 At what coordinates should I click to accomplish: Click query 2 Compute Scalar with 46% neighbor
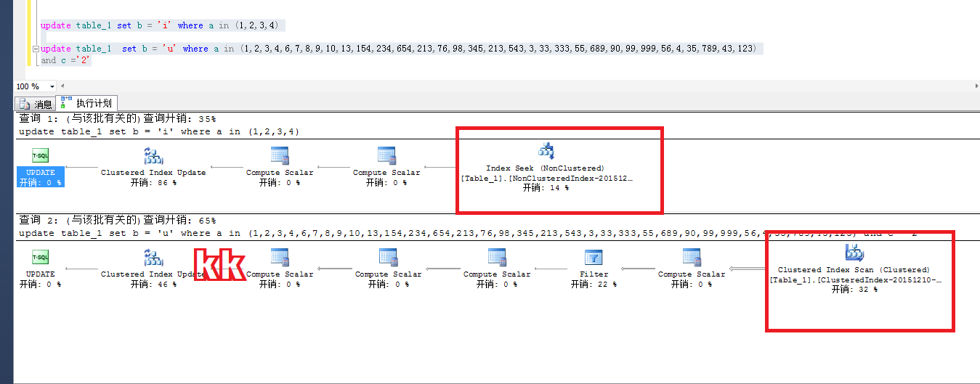click(x=280, y=268)
